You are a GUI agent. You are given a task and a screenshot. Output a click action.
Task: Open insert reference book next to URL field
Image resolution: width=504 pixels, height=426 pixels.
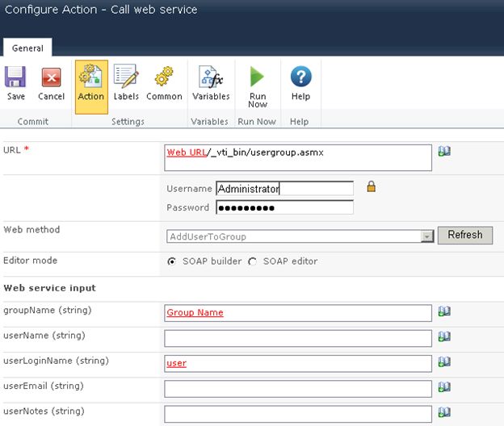pyautogui.click(x=444, y=151)
